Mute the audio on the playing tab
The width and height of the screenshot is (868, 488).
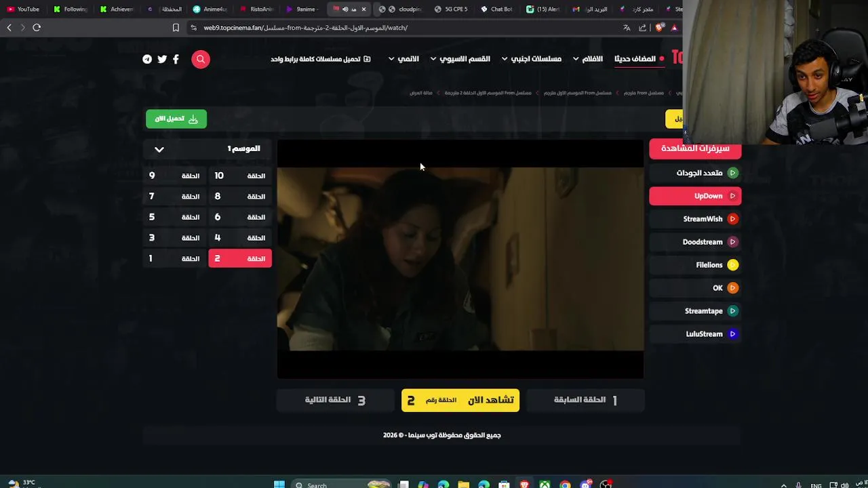[x=345, y=9]
